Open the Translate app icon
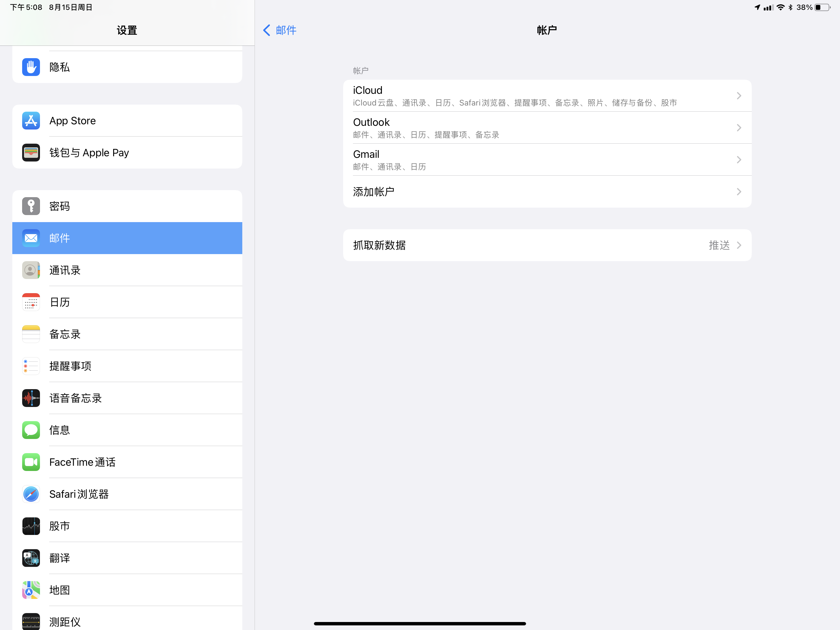This screenshot has width=840, height=630. 31,558
